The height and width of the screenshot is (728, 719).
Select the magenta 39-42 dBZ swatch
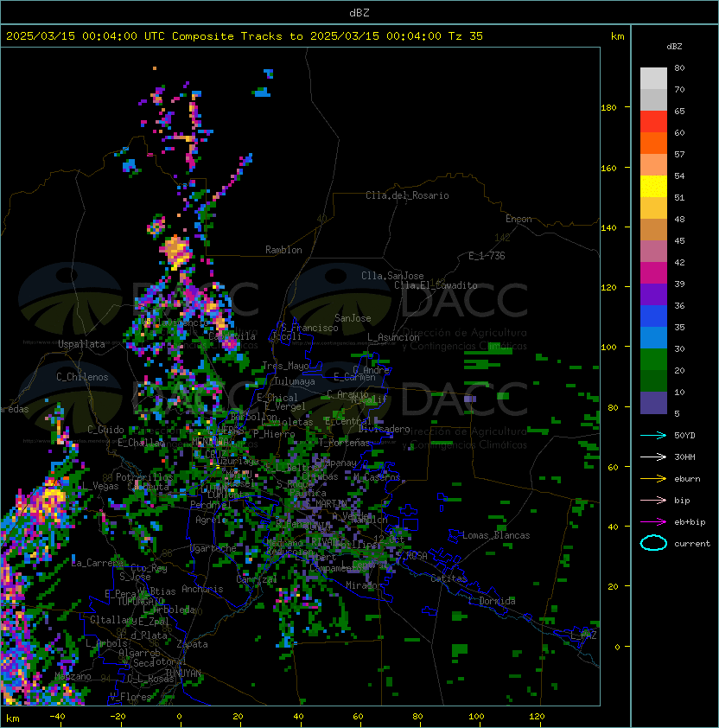(653, 272)
